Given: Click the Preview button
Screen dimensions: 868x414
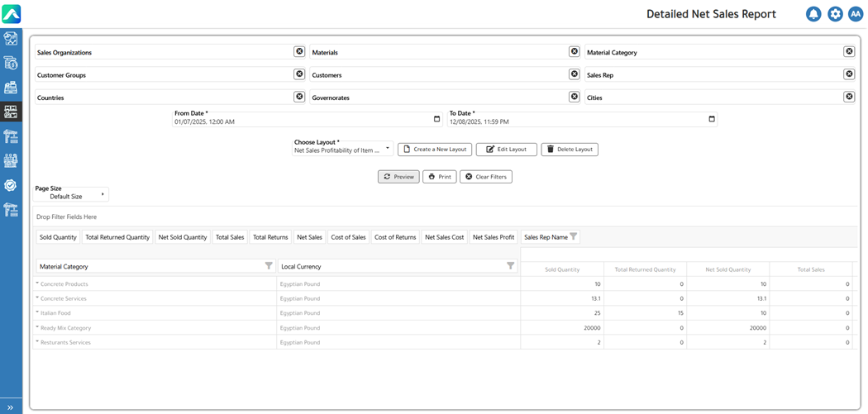Looking at the screenshot, I should (x=398, y=177).
